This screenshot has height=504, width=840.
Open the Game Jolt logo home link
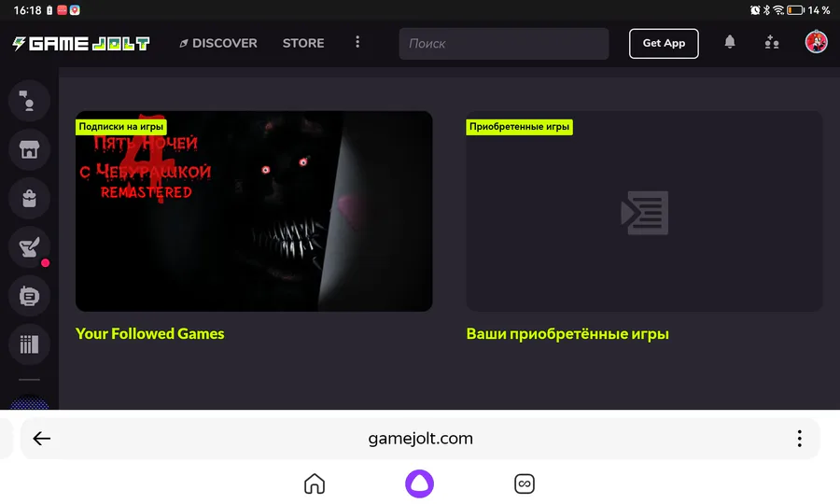(81, 43)
